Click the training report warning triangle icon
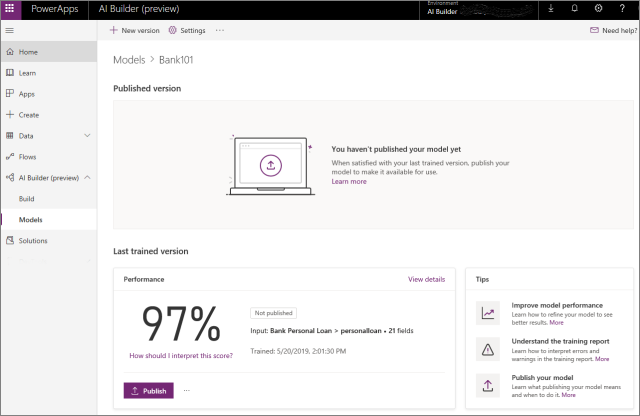 point(488,349)
